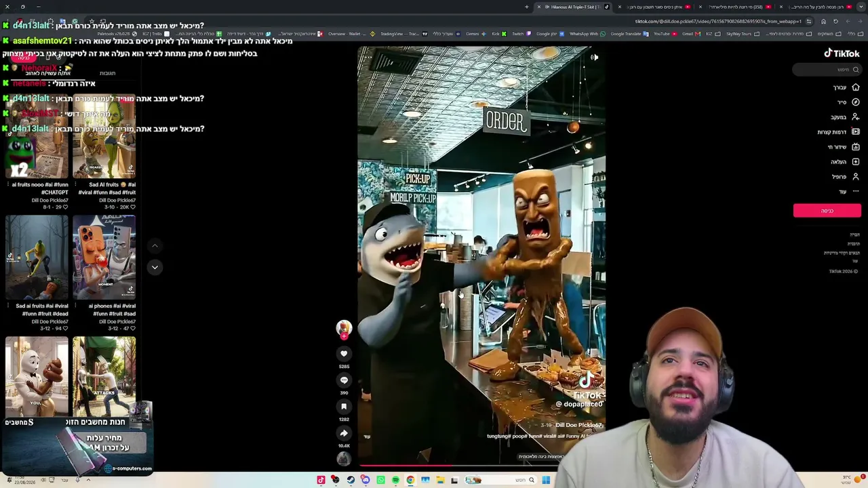The width and height of the screenshot is (868, 488).
Task: Click the creator avatar beside the video
Action: tap(344, 329)
